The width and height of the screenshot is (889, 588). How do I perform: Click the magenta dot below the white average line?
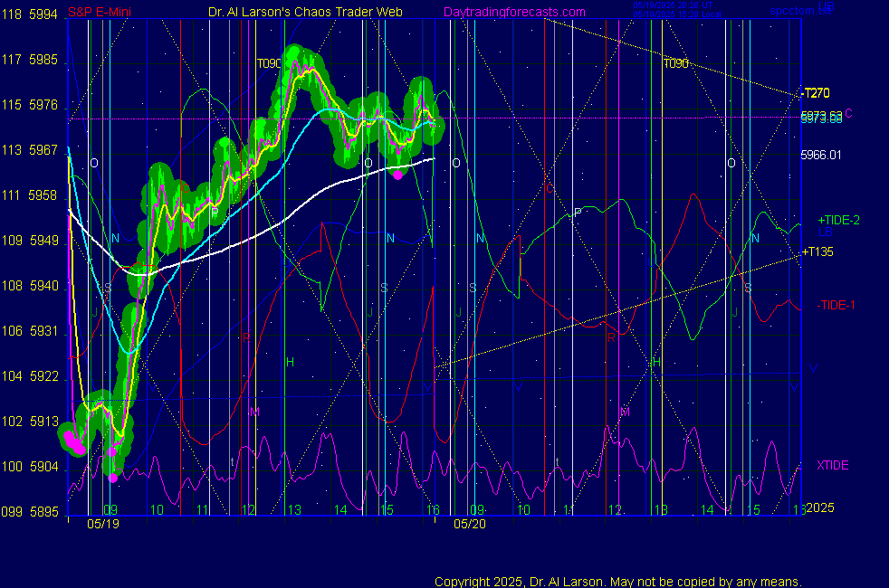coord(398,175)
